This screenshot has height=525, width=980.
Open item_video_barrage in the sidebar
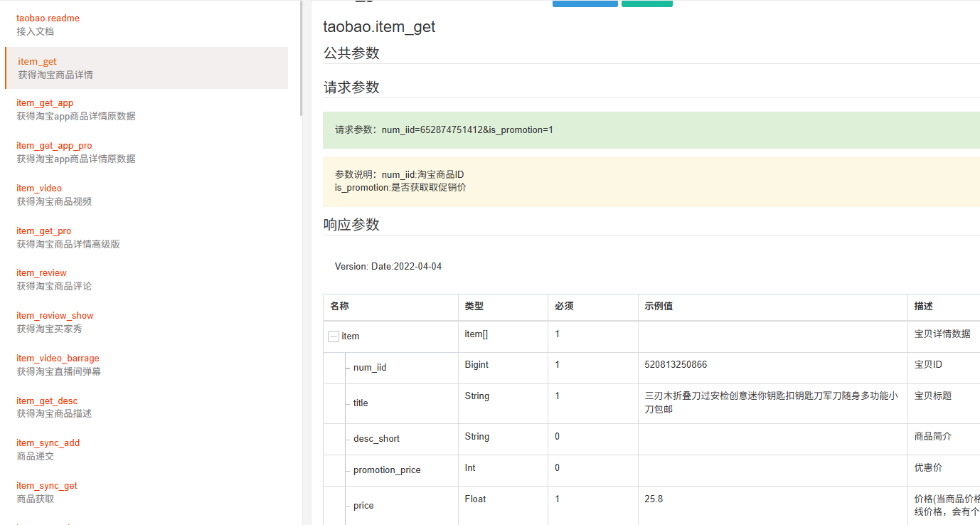(58, 359)
